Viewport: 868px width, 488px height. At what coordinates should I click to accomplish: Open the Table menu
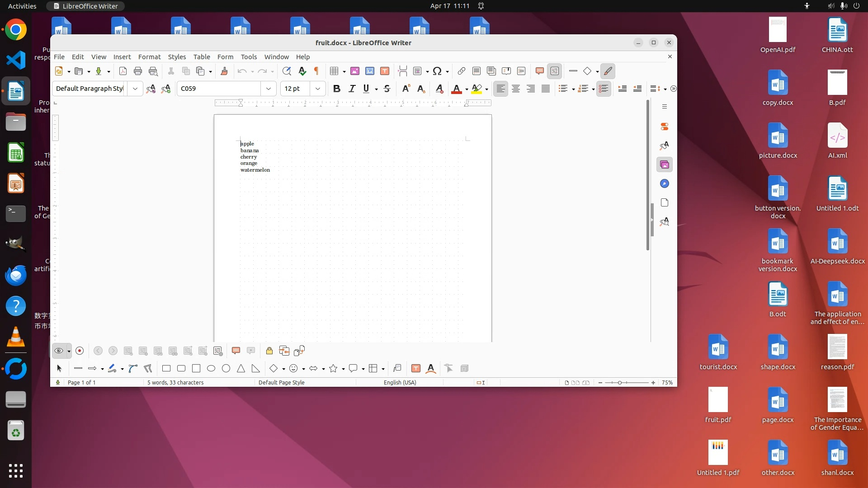202,57
